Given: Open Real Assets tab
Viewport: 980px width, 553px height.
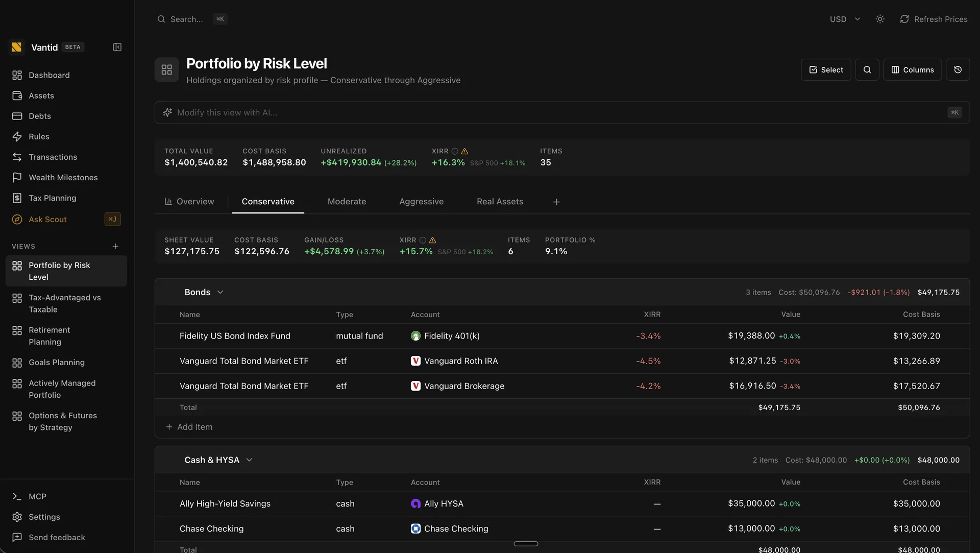Looking at the screenshot, I should point(500,202).
